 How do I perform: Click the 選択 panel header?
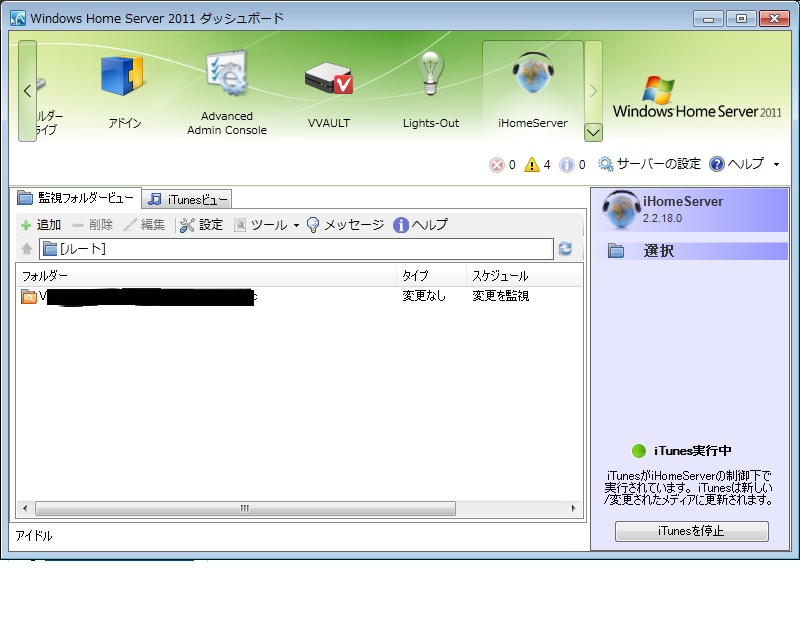click(691, 251)
